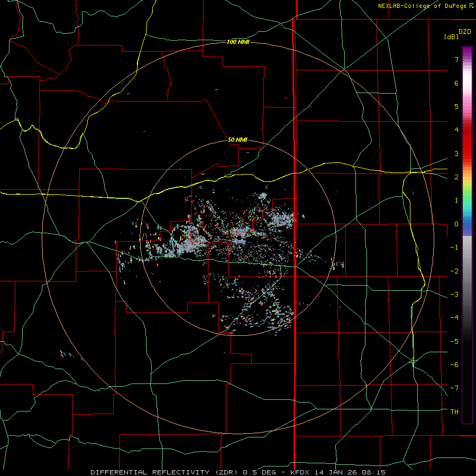Select the -1 value on the dB scale

pyautogui.click(x=454, y=248)
